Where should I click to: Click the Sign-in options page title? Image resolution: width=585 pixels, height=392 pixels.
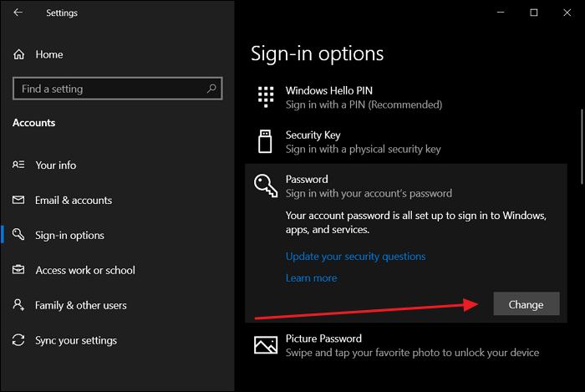(317, 53)
